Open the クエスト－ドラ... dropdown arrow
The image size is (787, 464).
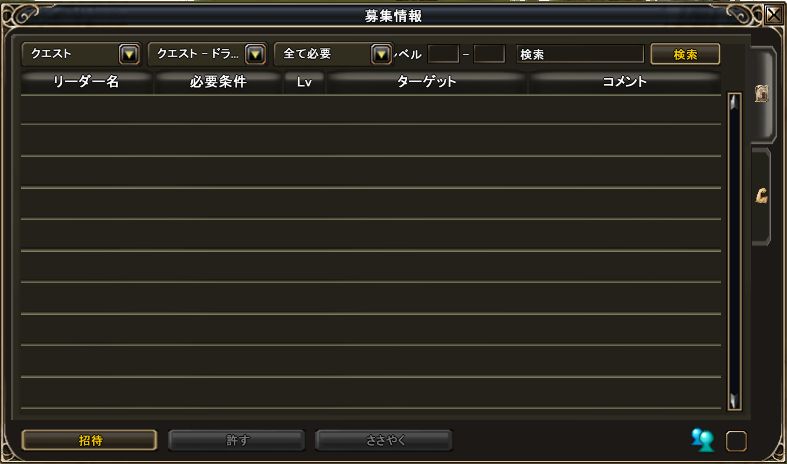coord(255,54)
